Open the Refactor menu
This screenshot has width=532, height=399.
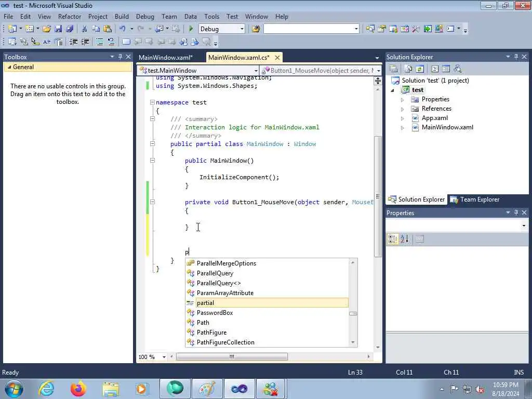(x=70, y=16)
